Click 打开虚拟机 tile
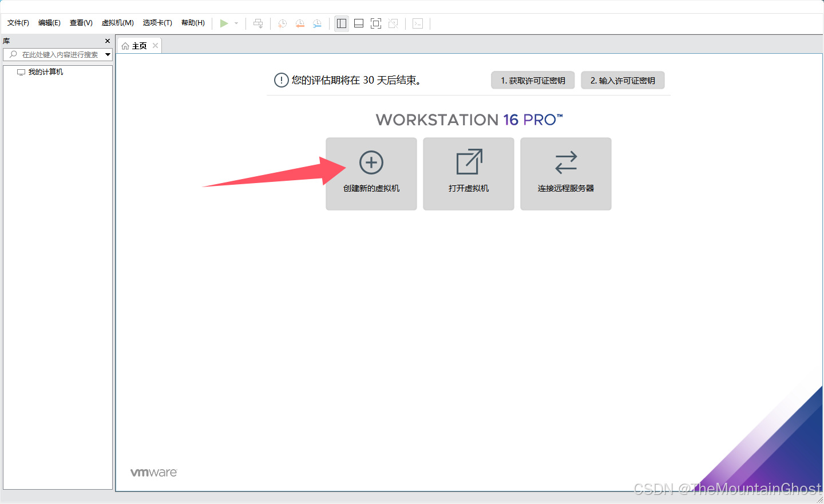Screen dimensions: 824x504 pos(469,174)
